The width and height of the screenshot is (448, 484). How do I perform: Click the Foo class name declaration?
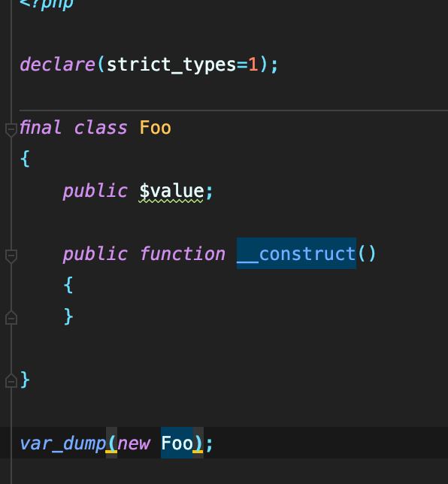pyautogui.click(x=155, y=128)
